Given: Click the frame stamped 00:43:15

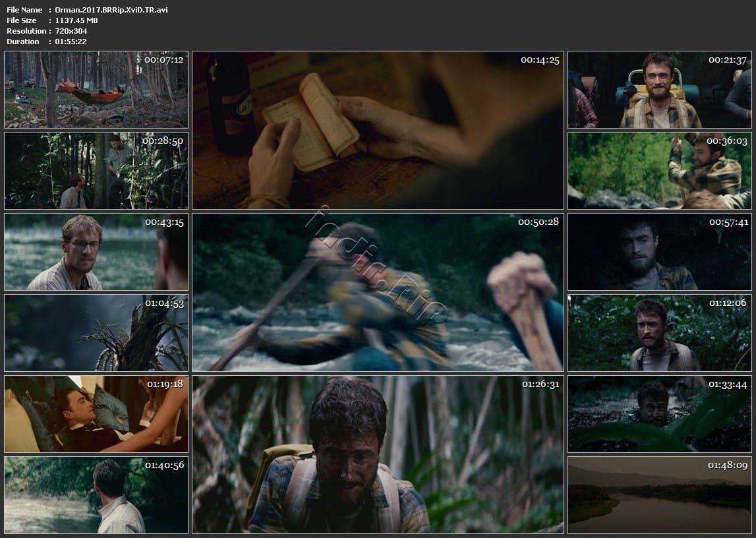Looking at the screenshot, I should (x=96, y=252).
